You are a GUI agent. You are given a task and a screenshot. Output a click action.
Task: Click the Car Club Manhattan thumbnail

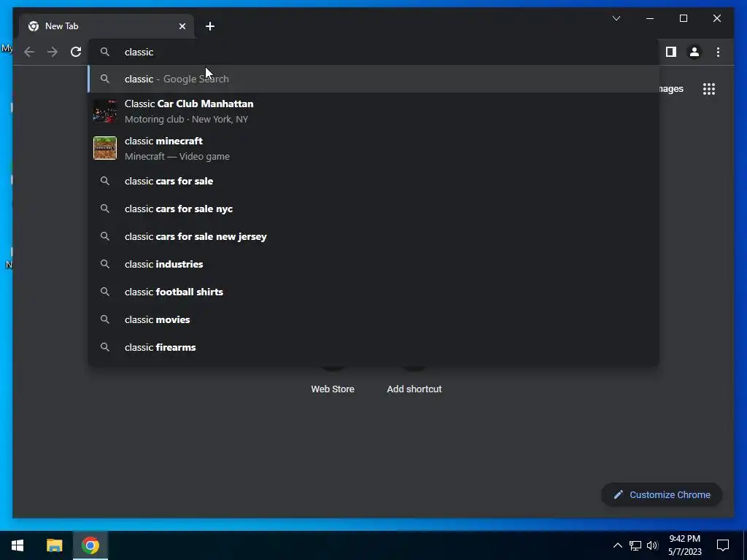[x=105, y=111]
